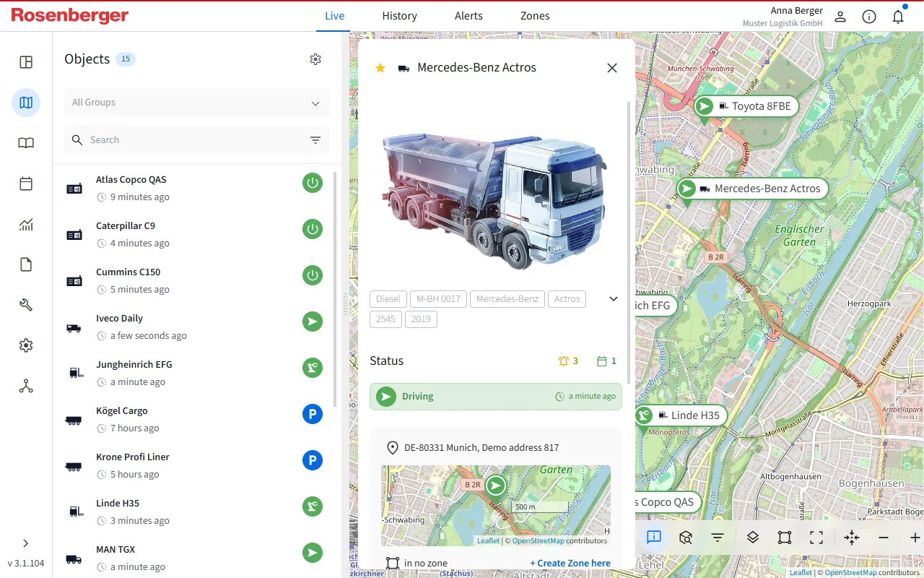Toggle zones display on map toolbar
924x578 pixels.
coord(785,538)
